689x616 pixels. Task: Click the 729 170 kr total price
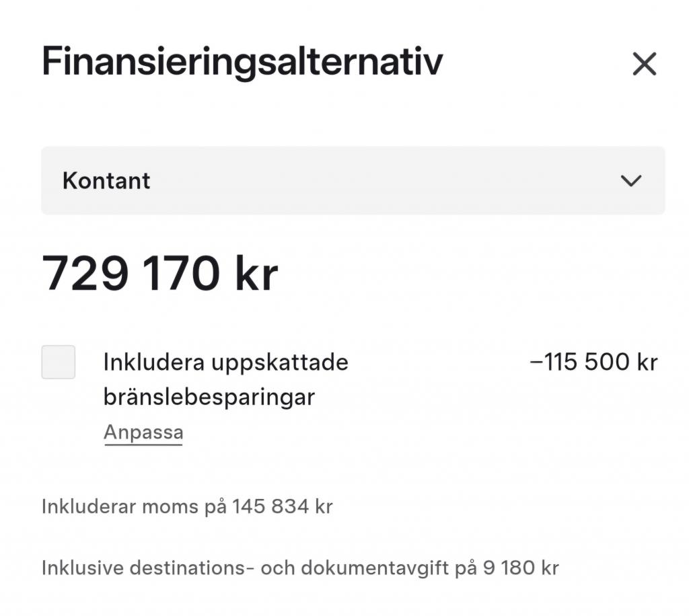159,274
